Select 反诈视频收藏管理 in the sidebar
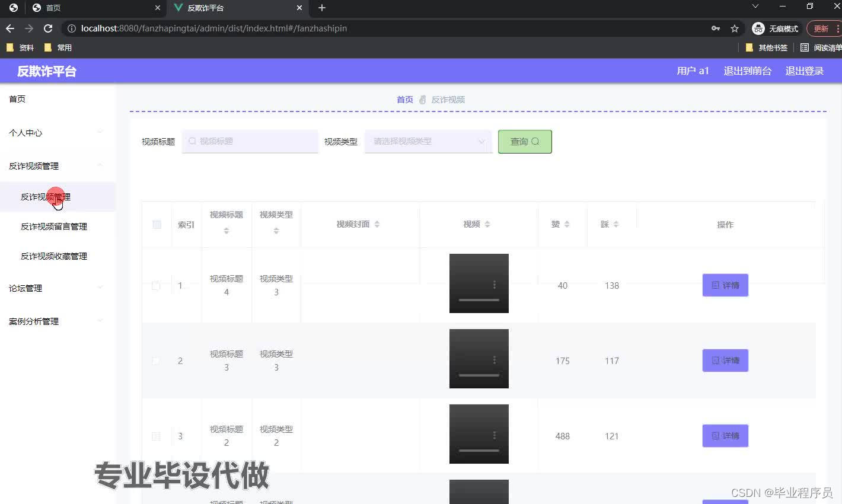This screenshot has height=504, width=842. (x=58, y=256)
